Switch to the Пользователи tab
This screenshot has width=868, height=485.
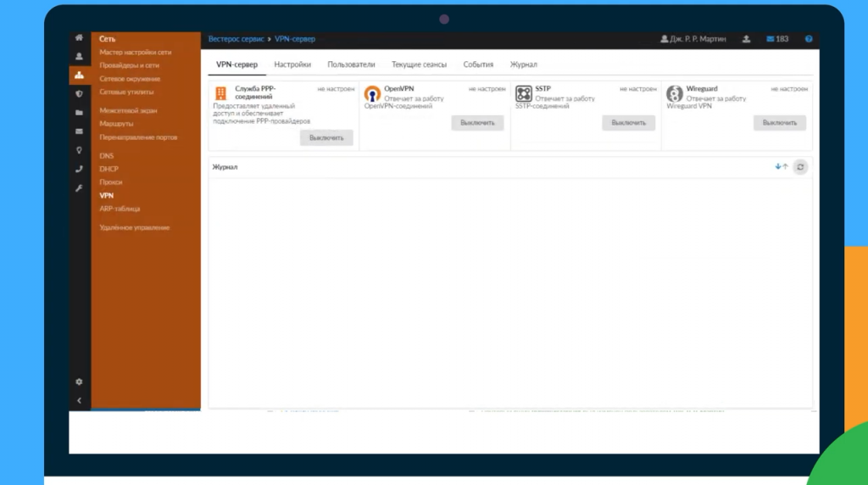pyautogui.click(x=351, y=64)
